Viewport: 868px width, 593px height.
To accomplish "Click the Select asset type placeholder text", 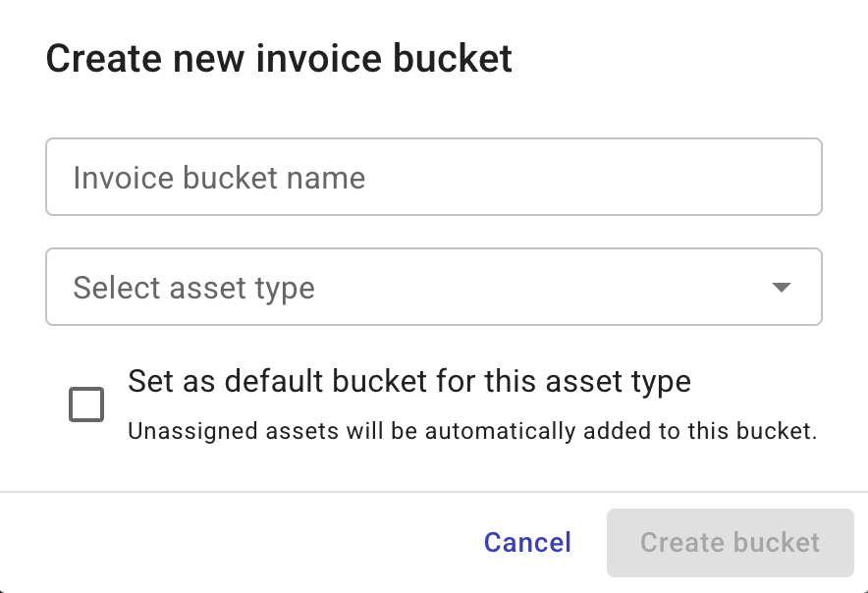I will [192, 287].
